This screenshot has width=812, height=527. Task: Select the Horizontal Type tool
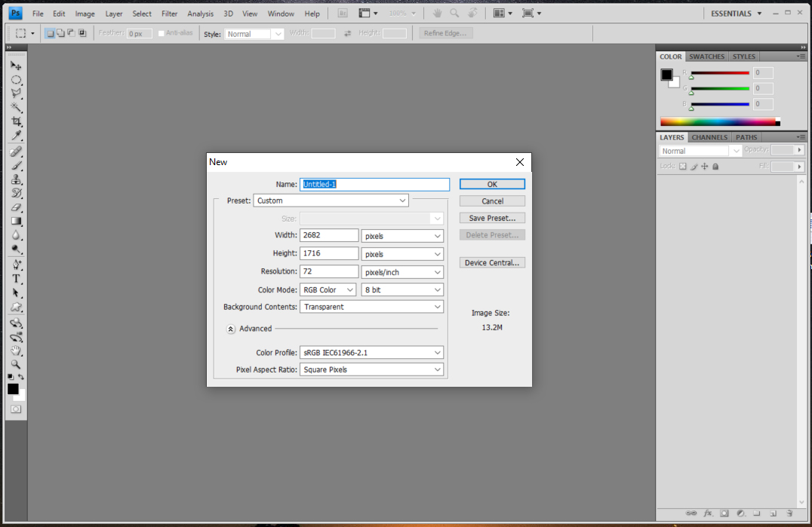(16, 279)
